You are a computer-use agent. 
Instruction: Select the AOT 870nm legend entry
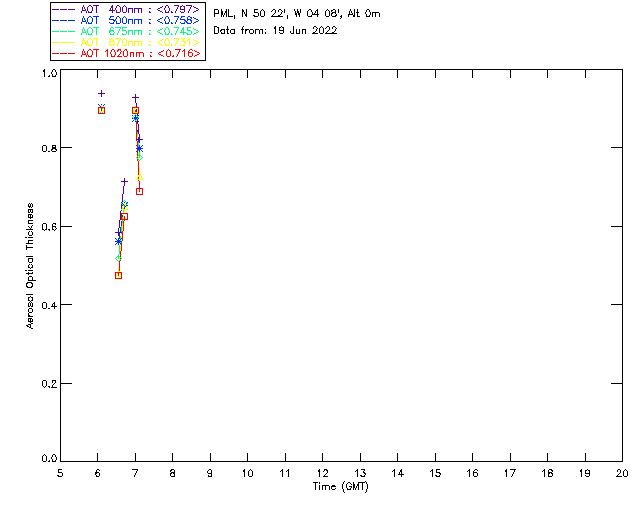coord(126,42)
